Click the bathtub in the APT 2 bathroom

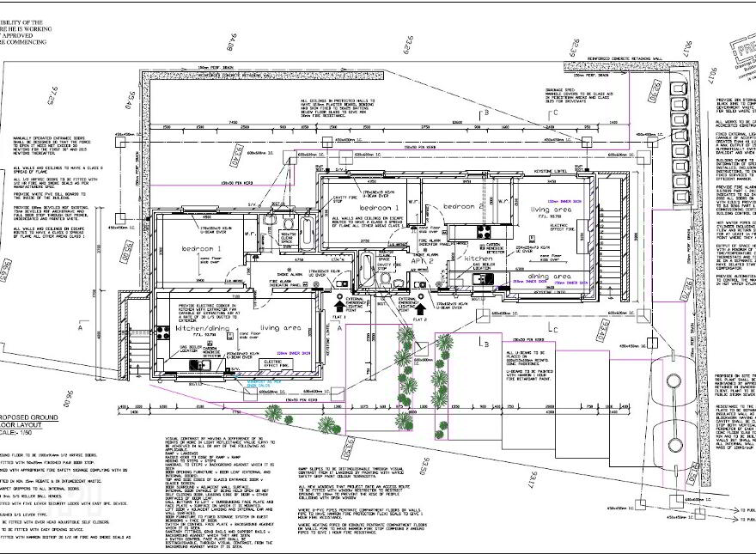367,269
